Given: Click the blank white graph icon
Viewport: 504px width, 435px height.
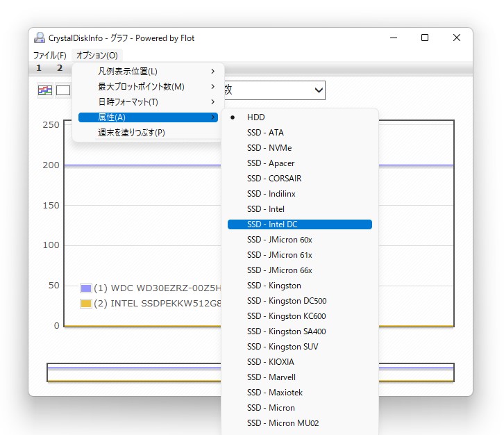Looking at the screenshot, I should tap(63, 90).
